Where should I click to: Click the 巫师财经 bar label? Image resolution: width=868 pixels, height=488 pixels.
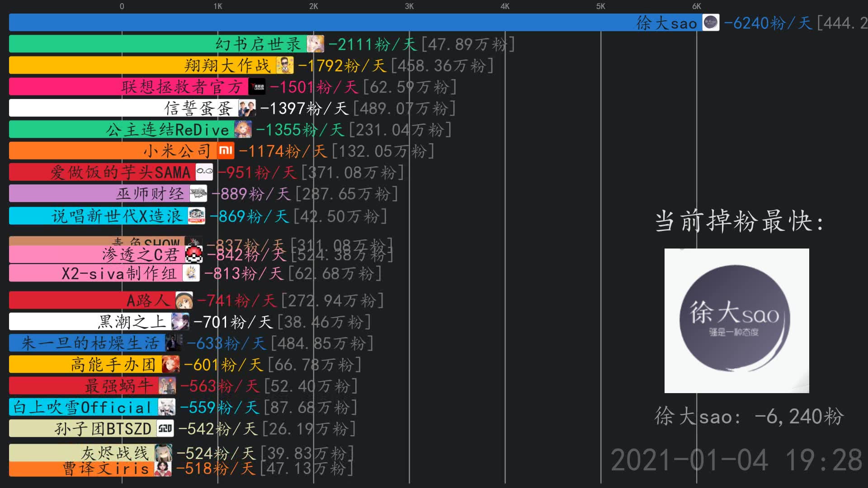[150, 194]
